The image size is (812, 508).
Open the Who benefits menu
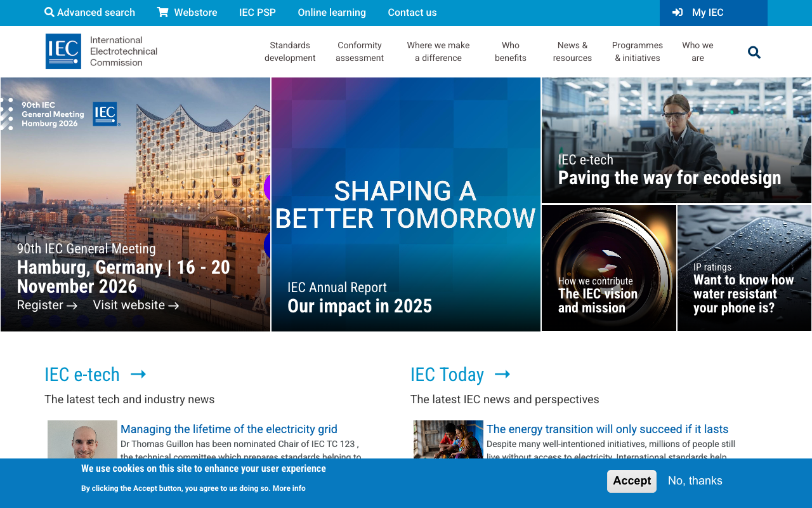point(511,51)
